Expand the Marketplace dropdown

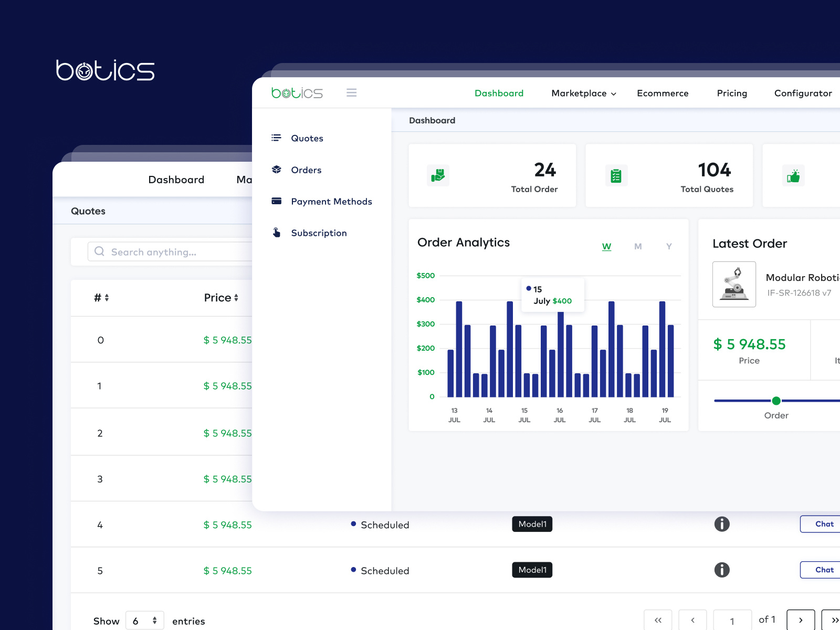pyautogui.click(x=583, y=93)
